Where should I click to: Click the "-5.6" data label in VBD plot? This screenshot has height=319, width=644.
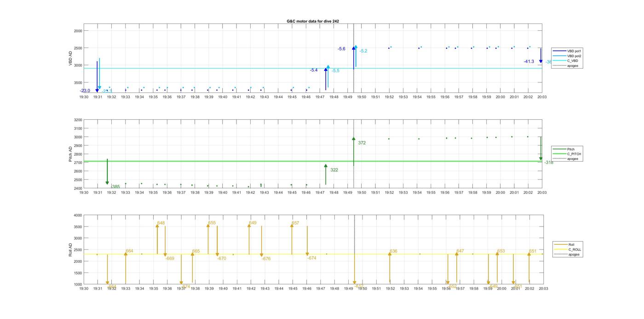[x=341, y=49]
